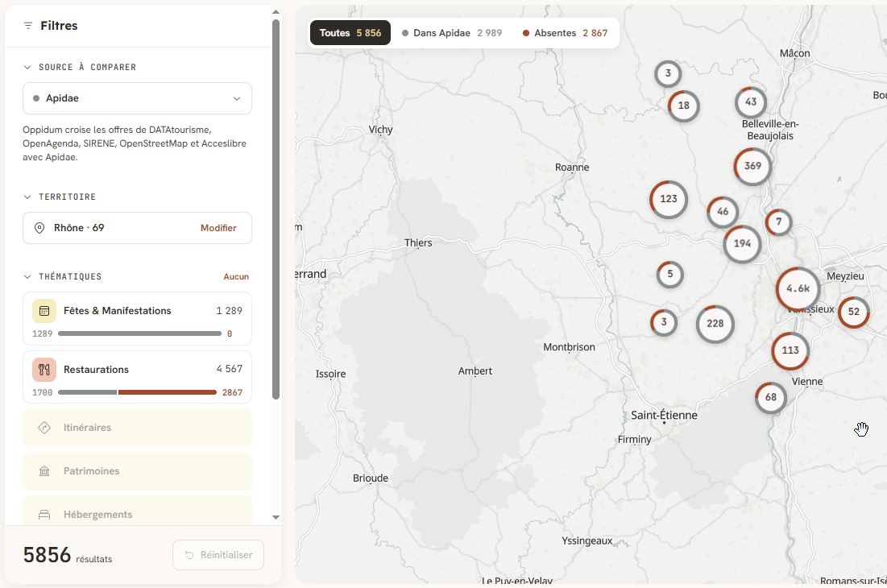This screenshot has height=588, width=887.
Task: Toggle the Restaurations thematic card
Action: [137, 377]
